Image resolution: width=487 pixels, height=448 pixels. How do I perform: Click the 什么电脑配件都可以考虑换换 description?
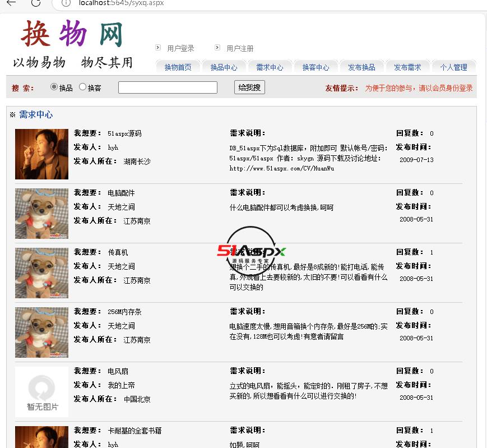pos(281,207)
